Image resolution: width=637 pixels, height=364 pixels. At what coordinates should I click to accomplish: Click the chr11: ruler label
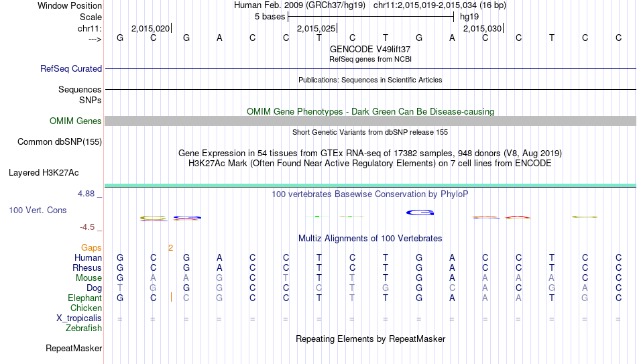89,28
